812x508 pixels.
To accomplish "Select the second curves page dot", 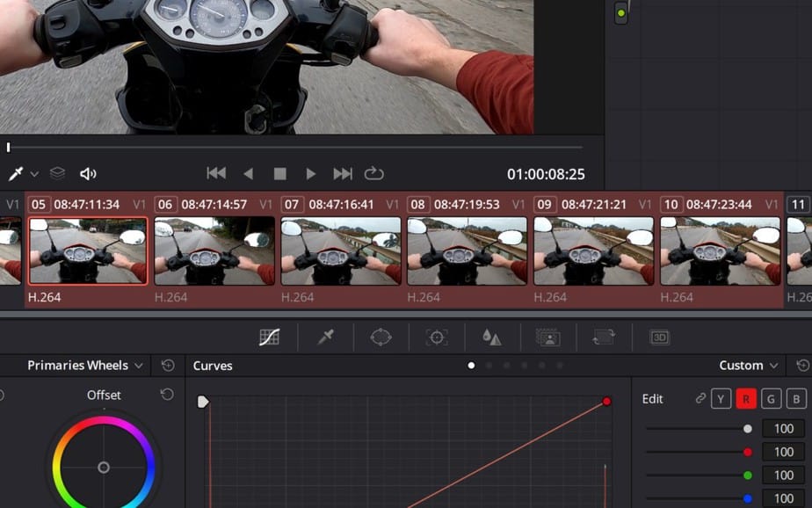I will [x=489, y=366].
